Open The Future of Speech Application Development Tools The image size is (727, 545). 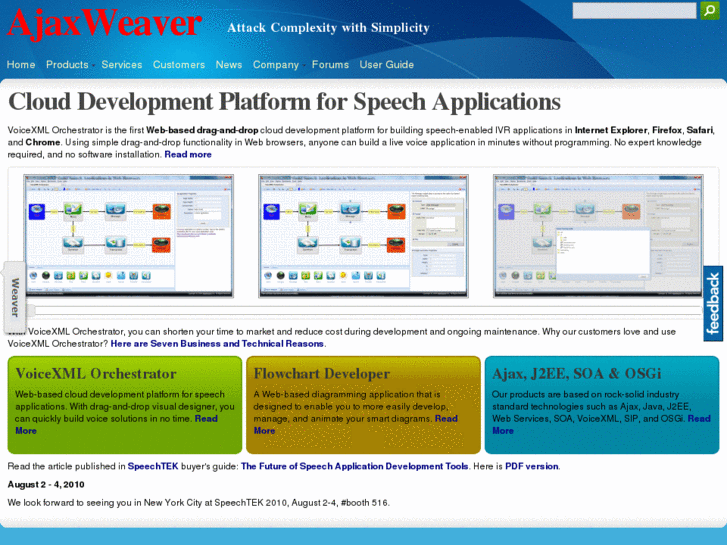point(355,466)
